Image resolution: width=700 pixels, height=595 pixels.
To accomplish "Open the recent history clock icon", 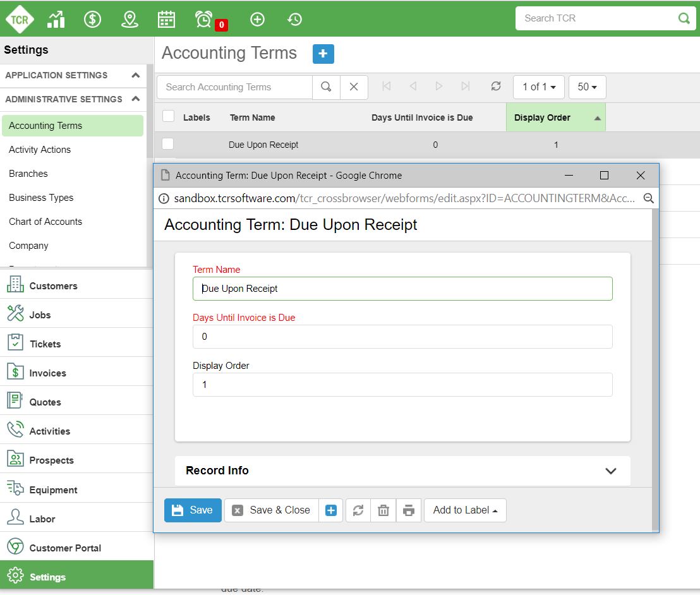I will (294, 20).
